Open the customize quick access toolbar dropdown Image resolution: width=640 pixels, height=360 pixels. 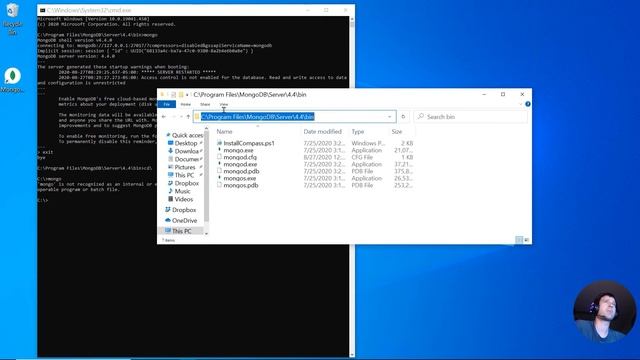tap(187, 95)
